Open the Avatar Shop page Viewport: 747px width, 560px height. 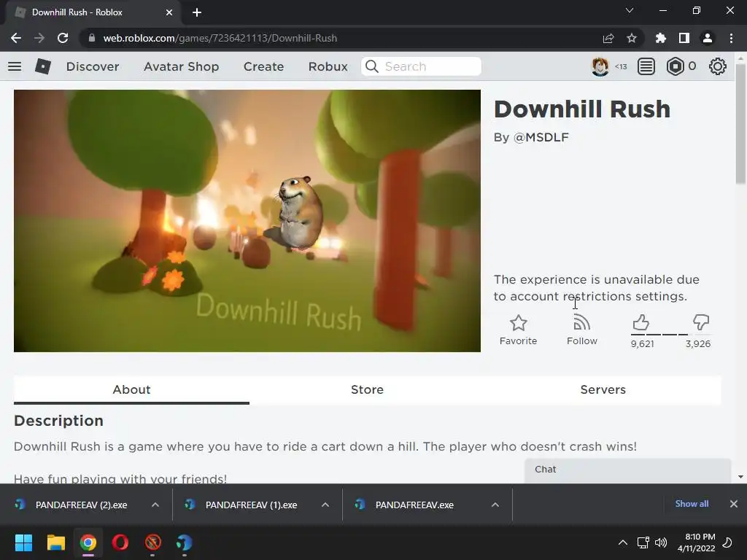(x=182, y=66)
